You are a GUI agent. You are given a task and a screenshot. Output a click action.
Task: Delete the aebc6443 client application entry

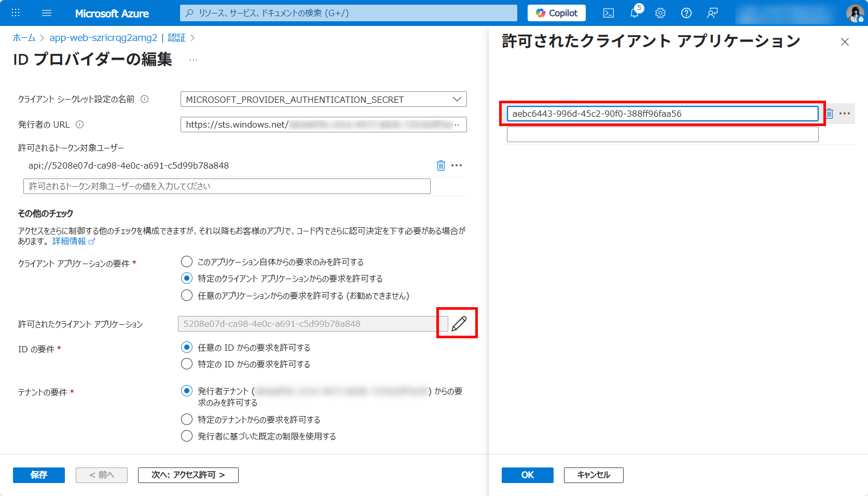(x=829, y=114)
